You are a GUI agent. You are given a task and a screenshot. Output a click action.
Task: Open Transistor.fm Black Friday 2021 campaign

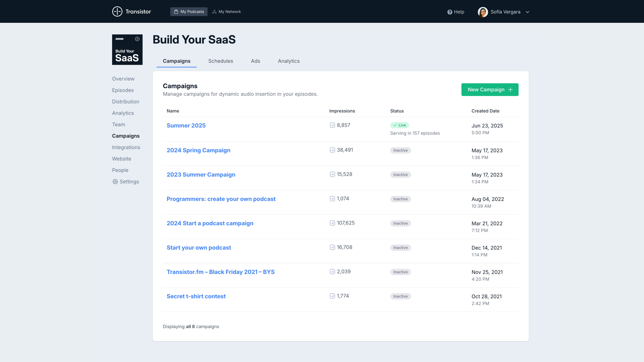[220, 272]
